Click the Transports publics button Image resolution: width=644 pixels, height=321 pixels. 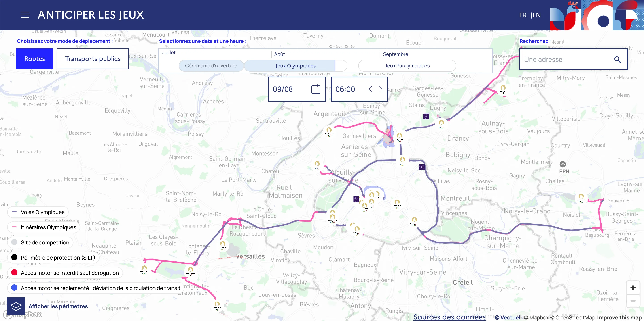[93, 59]
